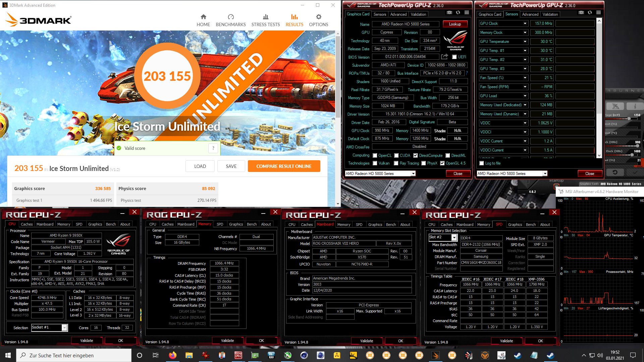The height and width of the screenshot is (362, 644).
Task: Open ROG CPU-Z taskbar icon
Action: click(238, 355)
